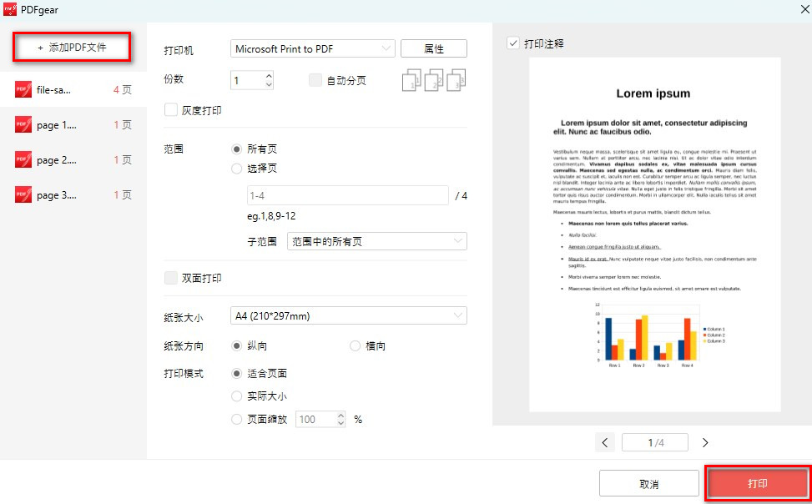Screen dimensions: 812x504
Task: Click the 添加PDF文件 button
Action: click(x=72, y=47)
